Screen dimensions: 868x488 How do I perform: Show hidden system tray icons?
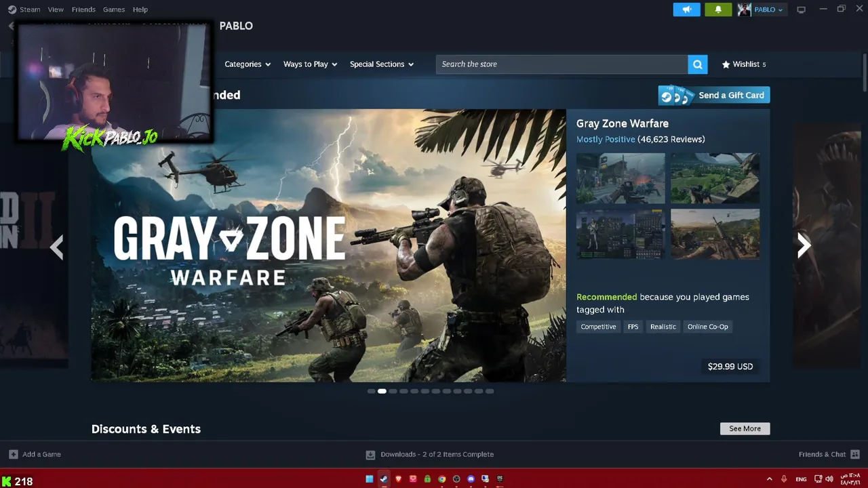[x=769, y=479]
